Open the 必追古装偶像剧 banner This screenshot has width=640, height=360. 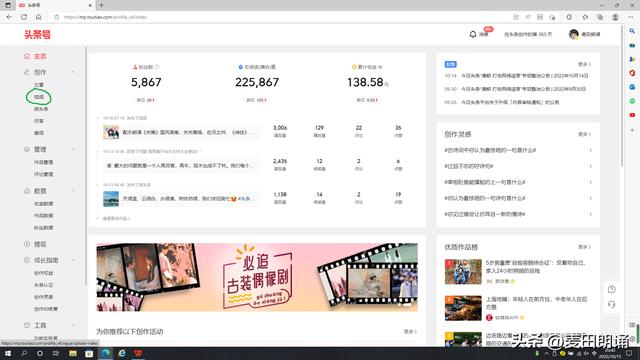[x=257, y=277]
